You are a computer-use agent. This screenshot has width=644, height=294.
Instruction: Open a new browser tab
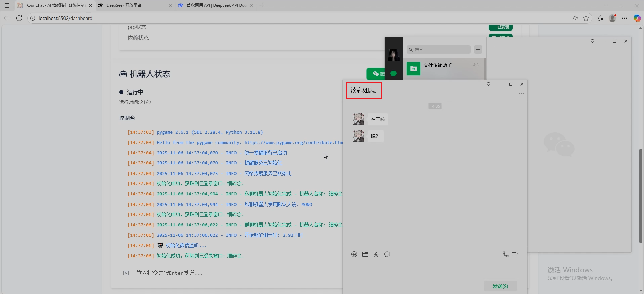pyautogui.click(x=262, y=5)
